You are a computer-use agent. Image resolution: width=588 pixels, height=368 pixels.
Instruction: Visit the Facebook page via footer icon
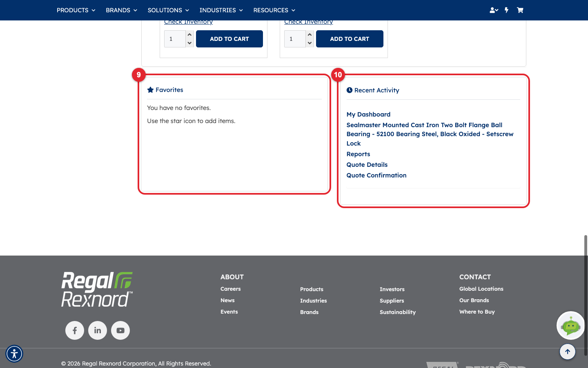[75, 330]
